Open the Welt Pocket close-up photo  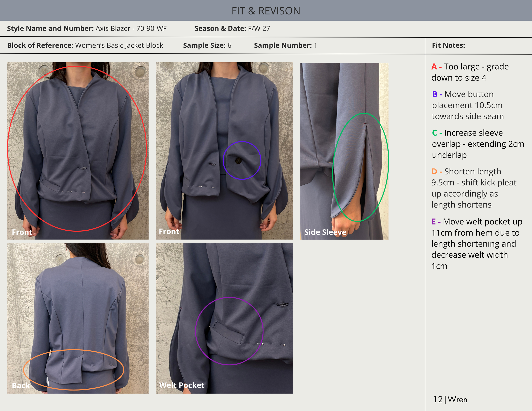pyautogui.click(x=224, y=318)
